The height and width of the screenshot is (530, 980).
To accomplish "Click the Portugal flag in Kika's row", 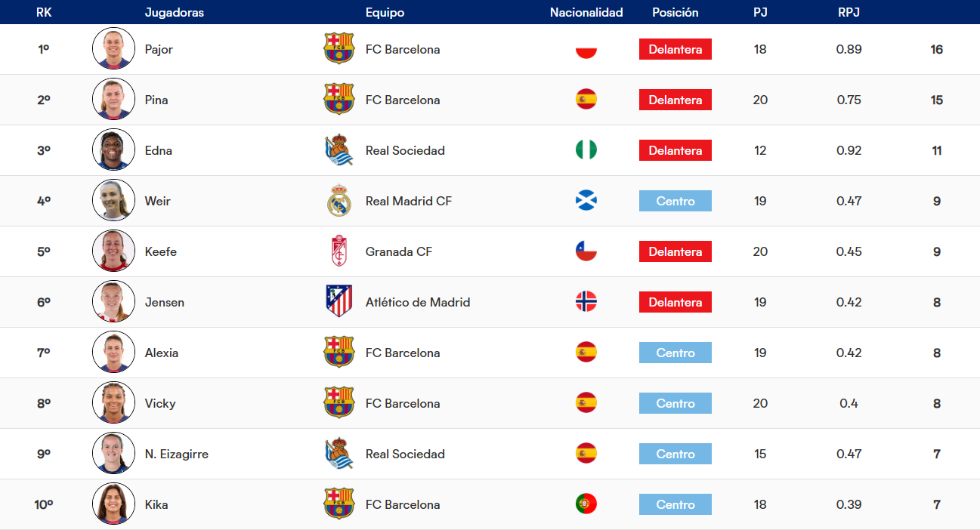I will click(x=586, y=504).
